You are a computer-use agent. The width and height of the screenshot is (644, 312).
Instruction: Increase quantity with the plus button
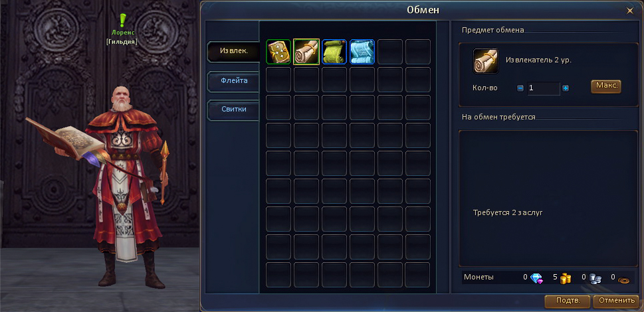pyautogui.click(x=566, y=88)
